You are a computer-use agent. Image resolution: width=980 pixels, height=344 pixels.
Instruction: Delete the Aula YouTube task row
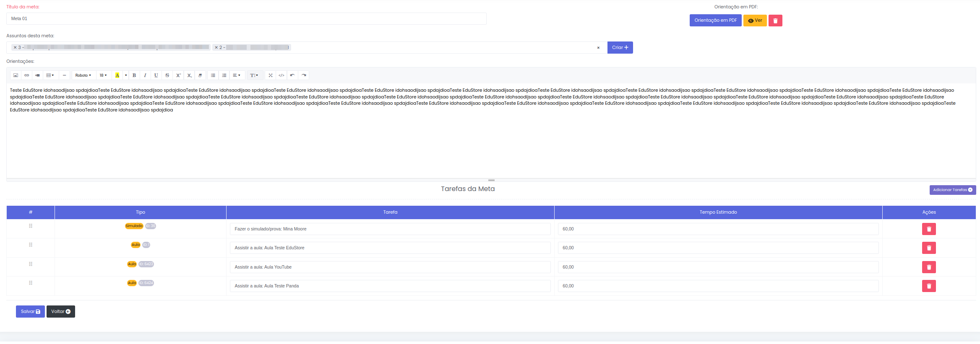pos(929,267)
